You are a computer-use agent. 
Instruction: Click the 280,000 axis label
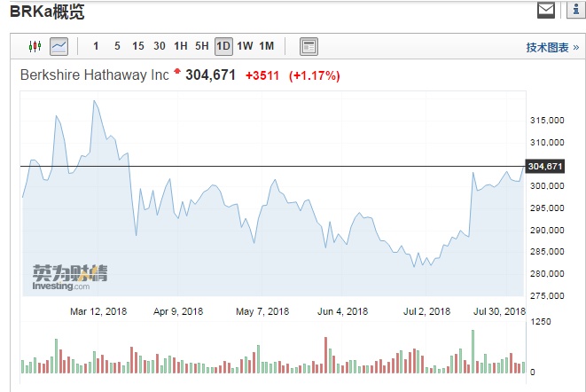(x=547, y=274)
